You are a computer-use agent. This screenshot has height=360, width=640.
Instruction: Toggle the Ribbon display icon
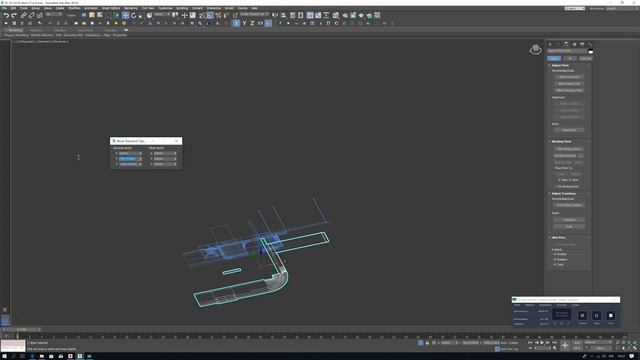pyautogui.click(x=310, y=16)
